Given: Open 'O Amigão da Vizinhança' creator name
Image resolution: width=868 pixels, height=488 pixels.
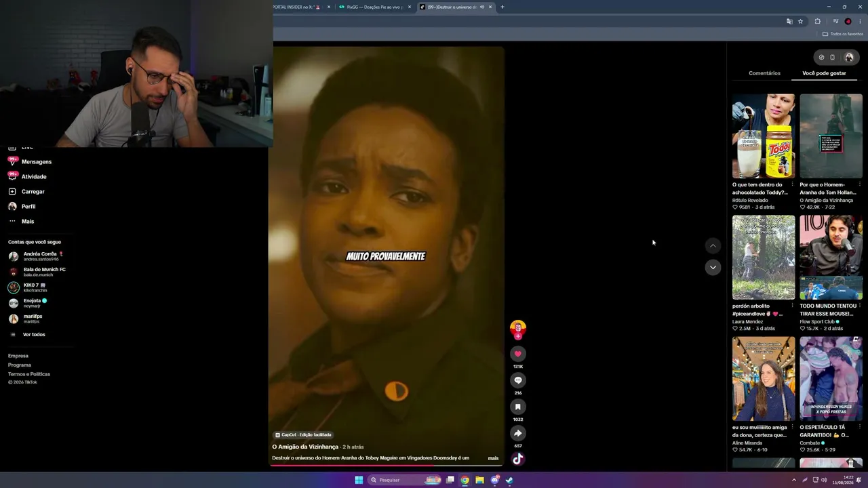Looking at the screenshot, I should [305, 447].
